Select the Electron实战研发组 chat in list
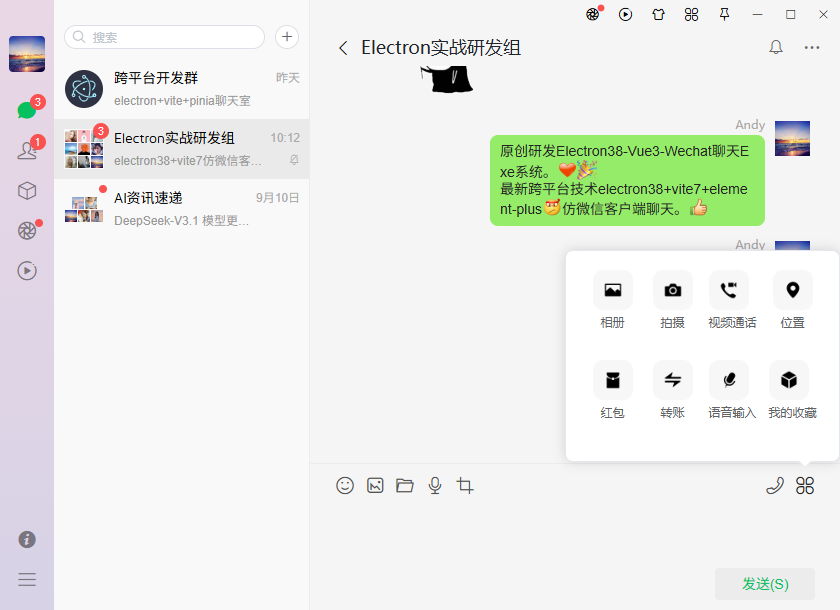The image size is (840, 610). [182, 149]
